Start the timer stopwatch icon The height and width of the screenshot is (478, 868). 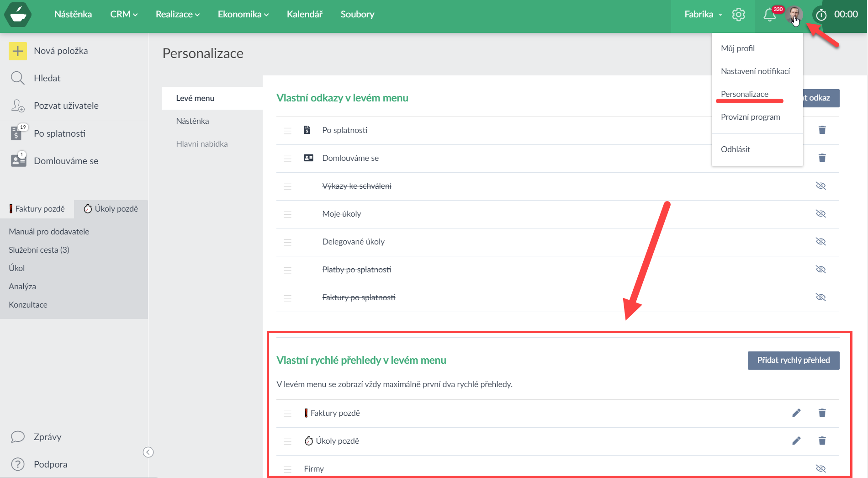pyautogui.click(x=821, y=15)
